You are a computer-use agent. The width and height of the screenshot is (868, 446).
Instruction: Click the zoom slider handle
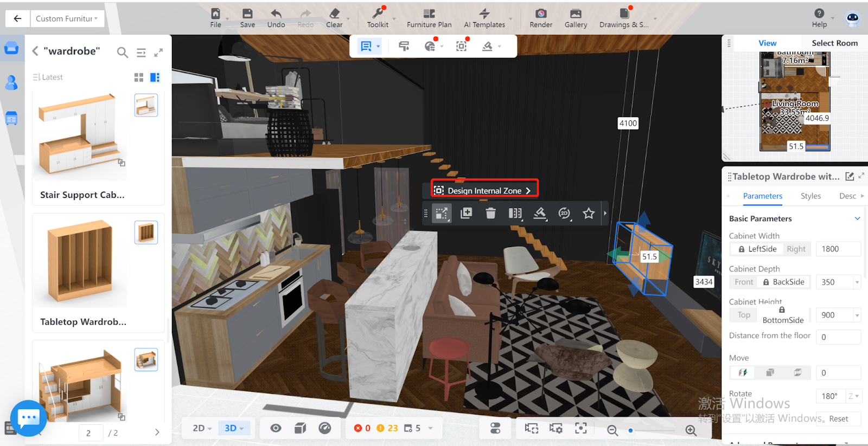point(630,430)
